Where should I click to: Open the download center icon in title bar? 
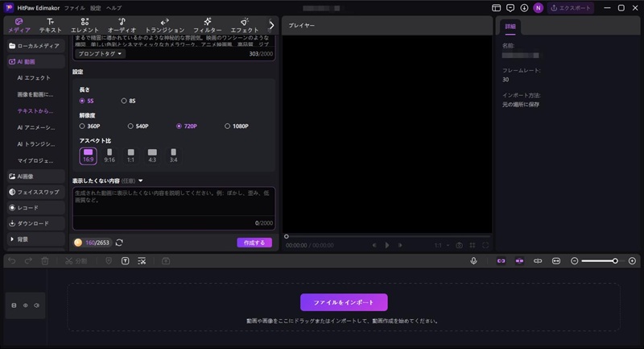524,8
